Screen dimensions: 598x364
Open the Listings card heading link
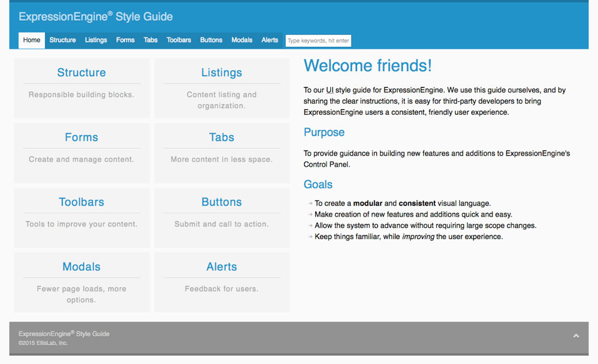(222, 72)
